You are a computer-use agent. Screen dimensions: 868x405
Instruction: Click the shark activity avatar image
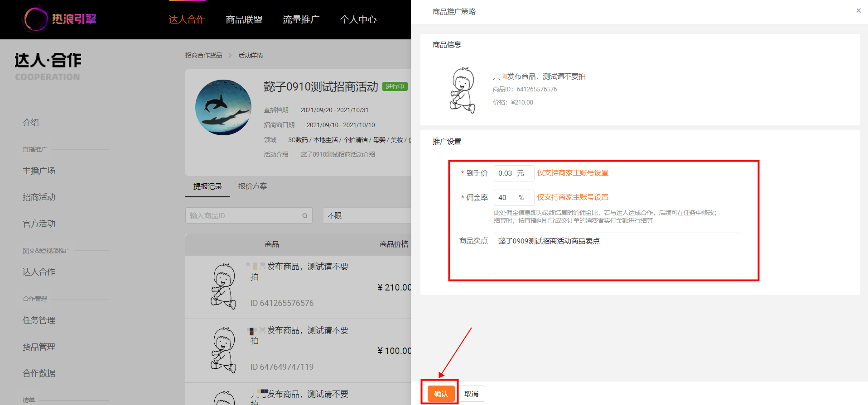pos(223,107)
